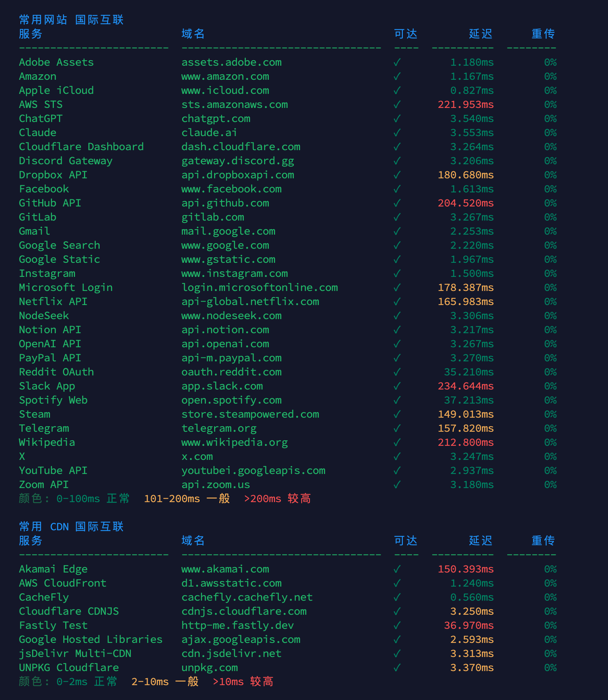Viewport: 608px width, 700px height.
Task: Select www.icloud.com in the domain column
Action: 225,90
